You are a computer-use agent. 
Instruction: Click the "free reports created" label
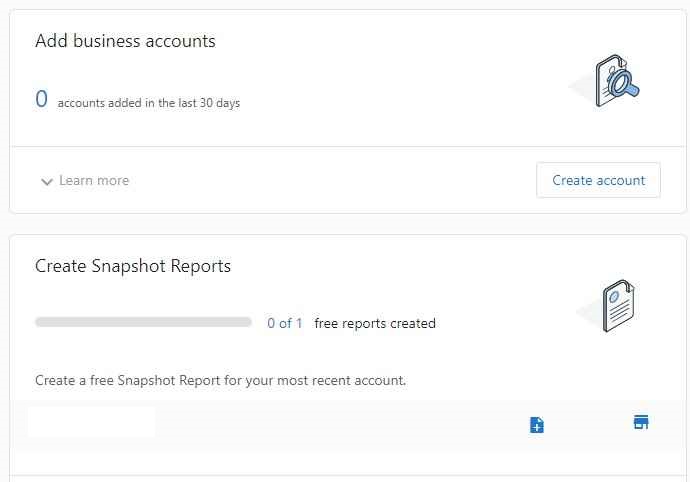[375, 323]
